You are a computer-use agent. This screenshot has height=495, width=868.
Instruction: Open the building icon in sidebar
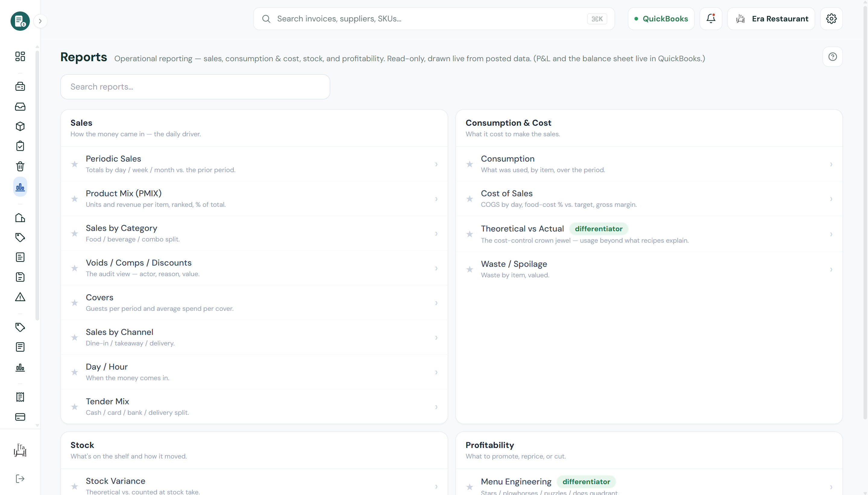click(20, 218)
